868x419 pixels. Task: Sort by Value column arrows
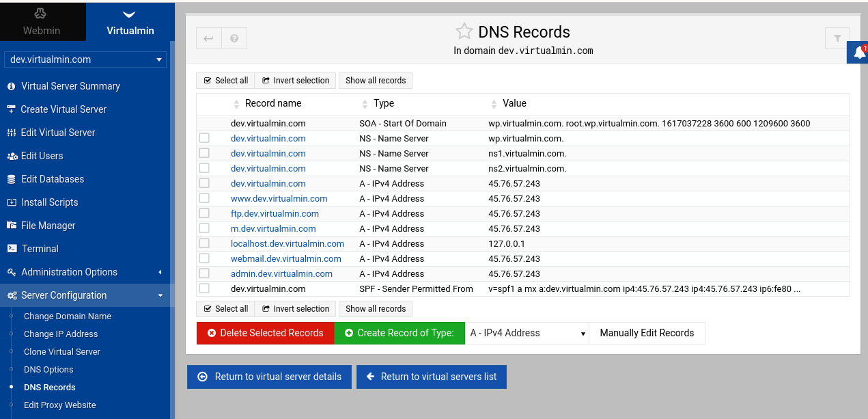494,104
